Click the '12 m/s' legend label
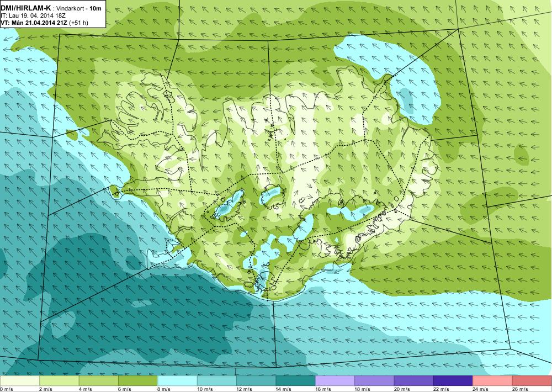 (x=245, y=389)
